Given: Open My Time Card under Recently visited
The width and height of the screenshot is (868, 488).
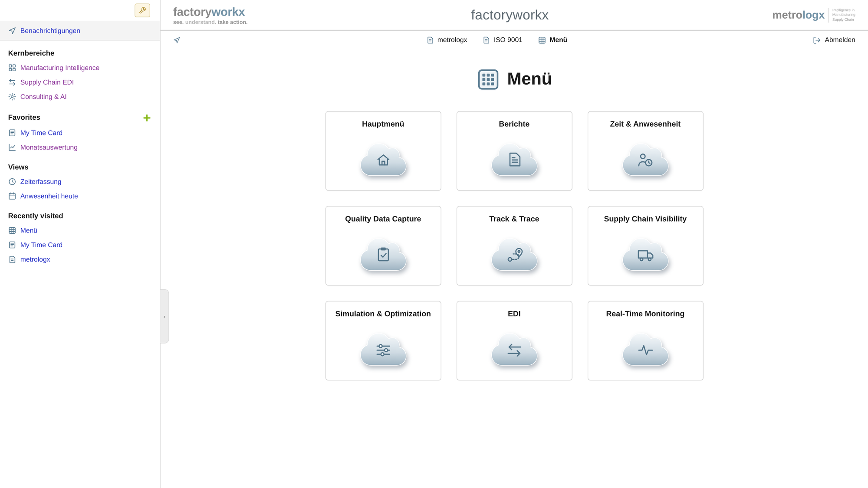Looking at the screenshot, I should (x=41, y=245).
